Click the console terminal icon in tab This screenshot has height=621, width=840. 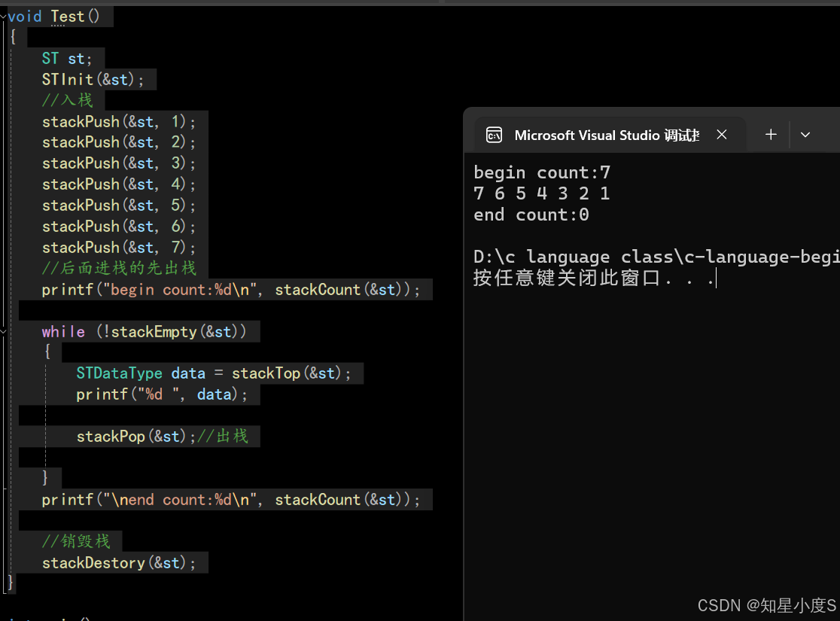click(x=494, y=135)
